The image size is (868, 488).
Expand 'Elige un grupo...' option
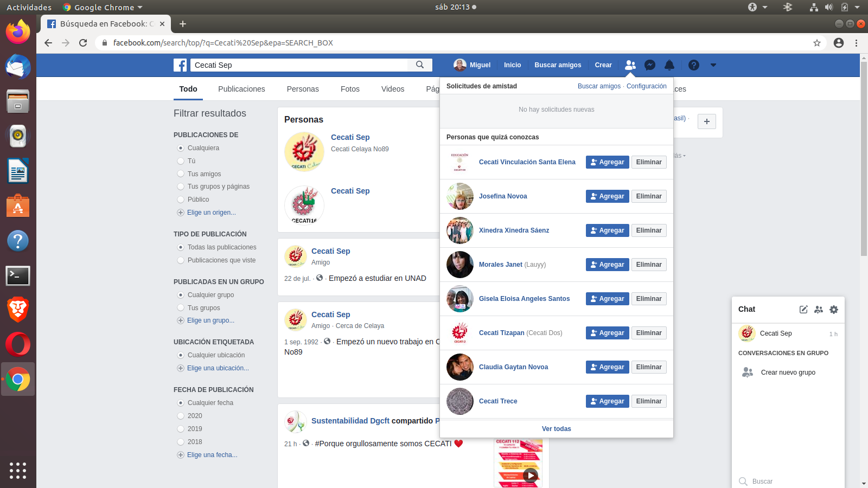coord(210,320)
